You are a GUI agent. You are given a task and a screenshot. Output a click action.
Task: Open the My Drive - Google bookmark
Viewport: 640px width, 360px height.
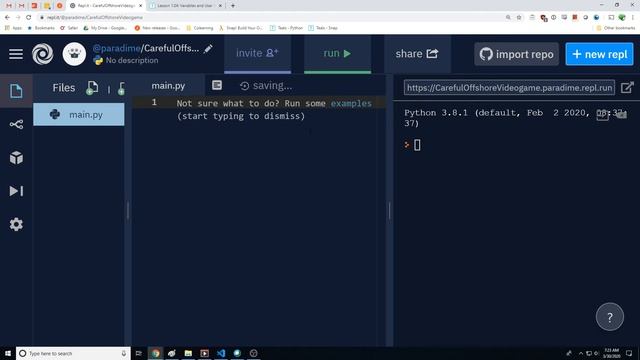click(105, 28)
